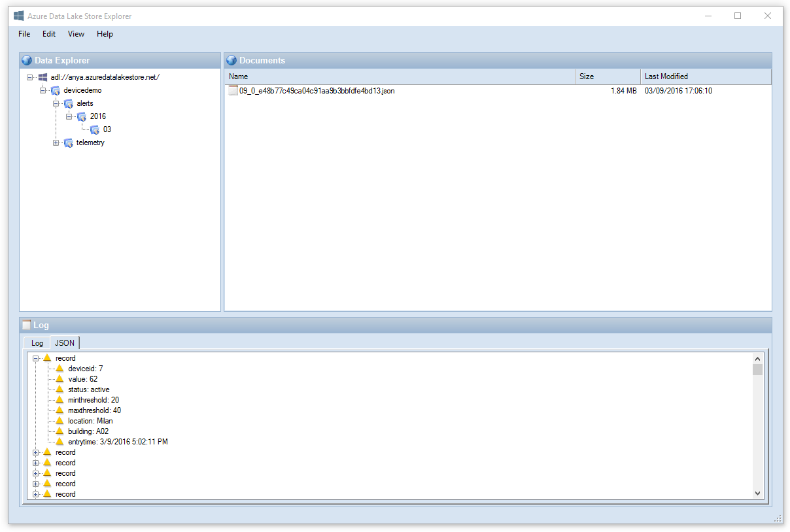
Task: Collapse the adl://anya.azuredatalakestore.net/ root node
Action: point(30,77)
